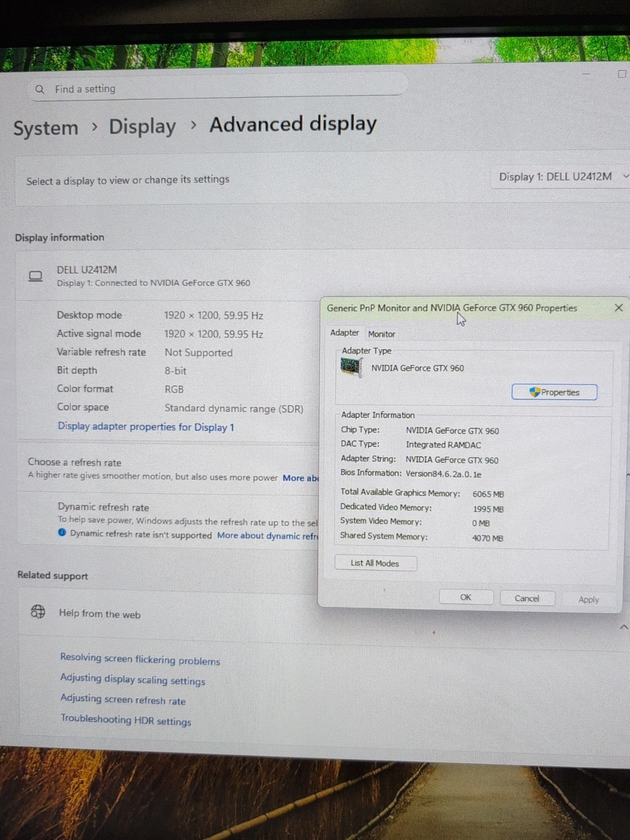This screenshot has width=630, height=840.
Task: Click the search magnifier icon
Action: (39, 89)
